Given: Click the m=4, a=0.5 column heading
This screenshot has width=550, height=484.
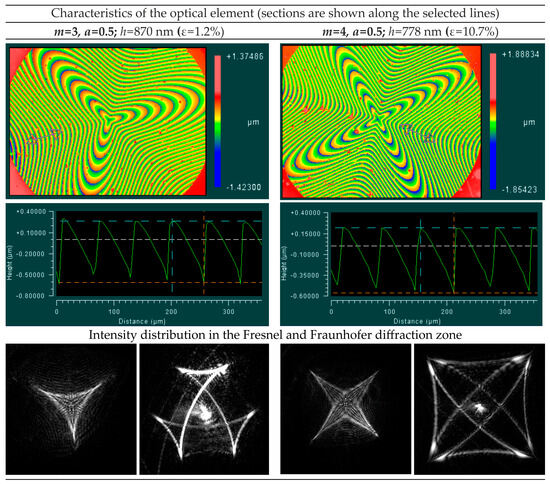Looking at the screenshot, I should tap(352, 32).
